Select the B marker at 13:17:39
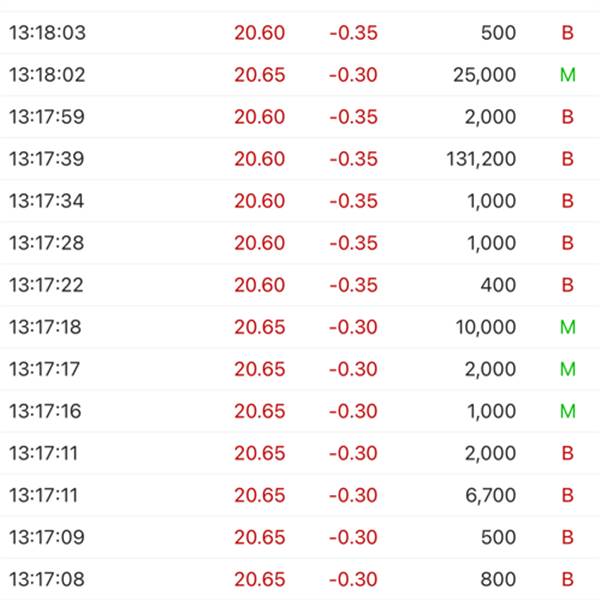Image resolution: width=600 pixels, height=600 pixels. (567, 159)
